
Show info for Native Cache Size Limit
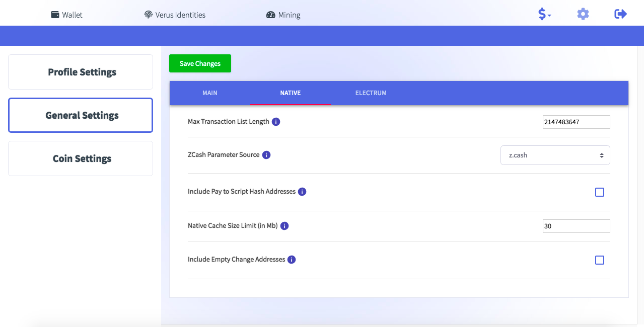click(284, 226)
